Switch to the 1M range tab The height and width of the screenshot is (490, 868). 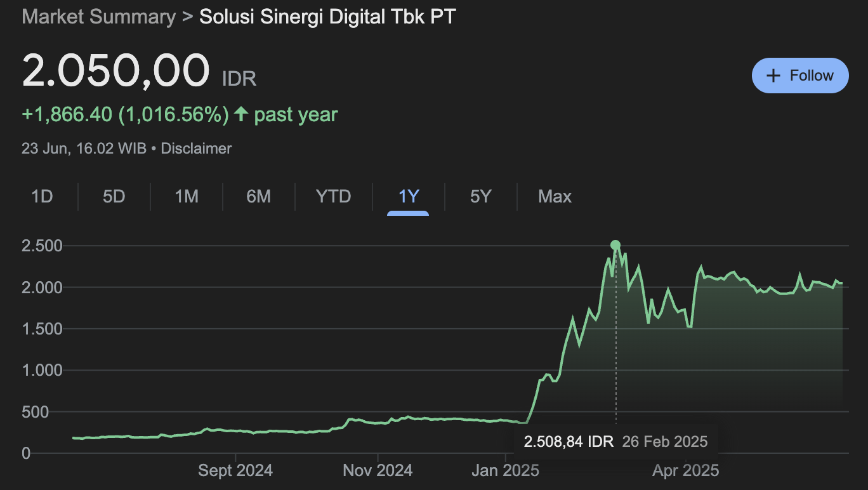[187, 197]
